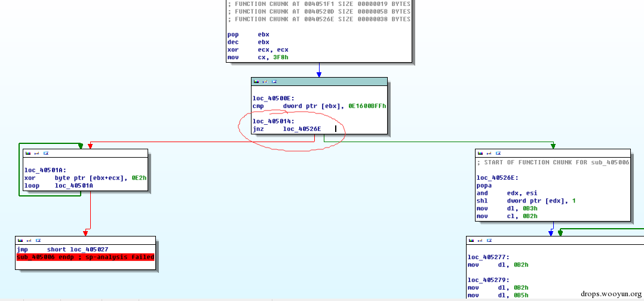Click edit comment icon on loc_40500E block
This screenshot has height=301, width=644.
point(265,82)
